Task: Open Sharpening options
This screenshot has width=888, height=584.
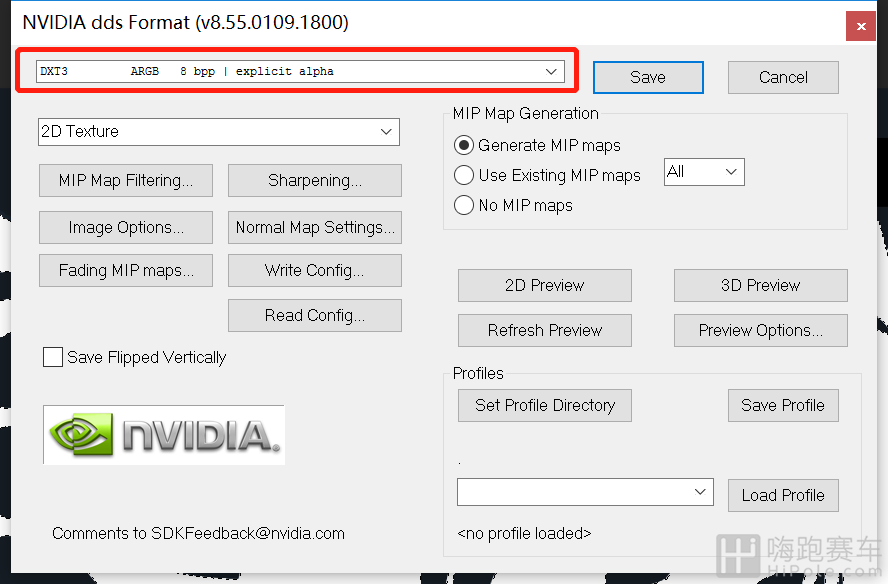Action: tap(315, 181)
